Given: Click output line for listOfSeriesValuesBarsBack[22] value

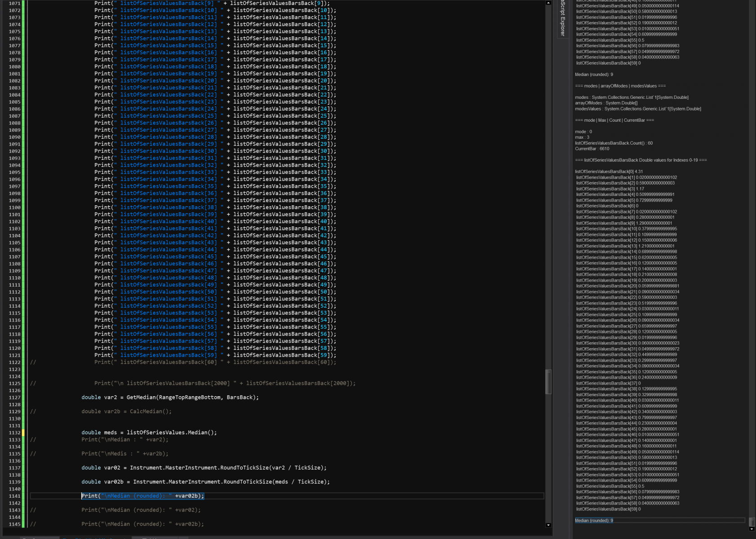Looking at the screenshot, I should 626,297.
